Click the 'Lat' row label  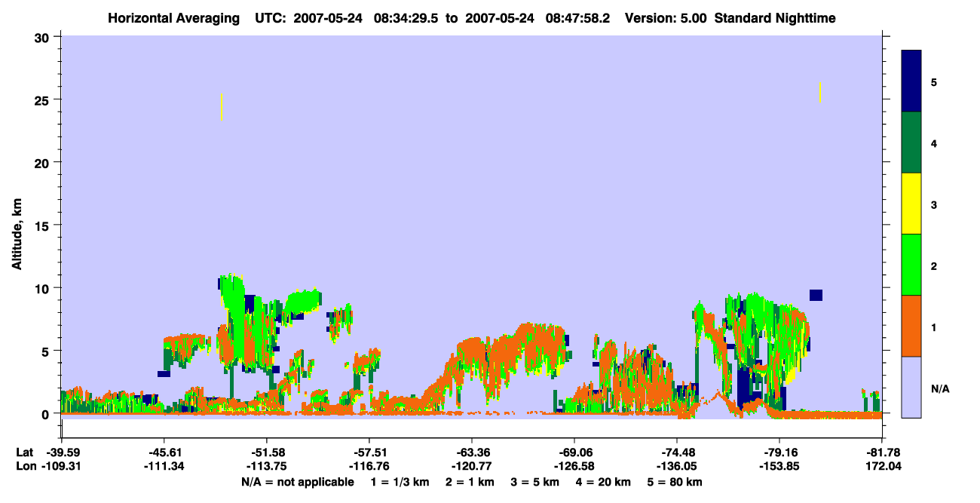(25, 452)
